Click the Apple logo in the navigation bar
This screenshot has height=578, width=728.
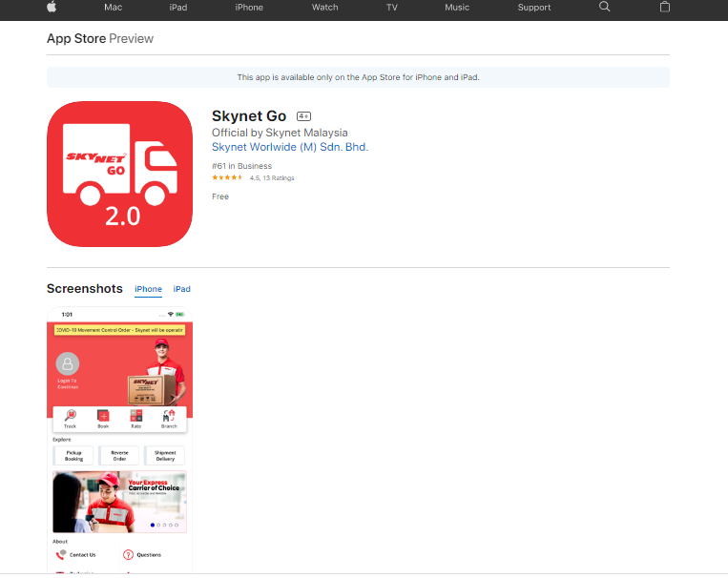(x=52, y=8)
